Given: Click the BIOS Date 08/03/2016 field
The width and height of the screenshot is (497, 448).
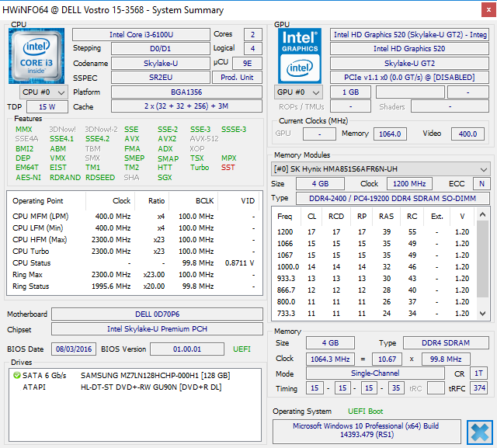Looking at the screenshot, I should click(x=74, y=349).
